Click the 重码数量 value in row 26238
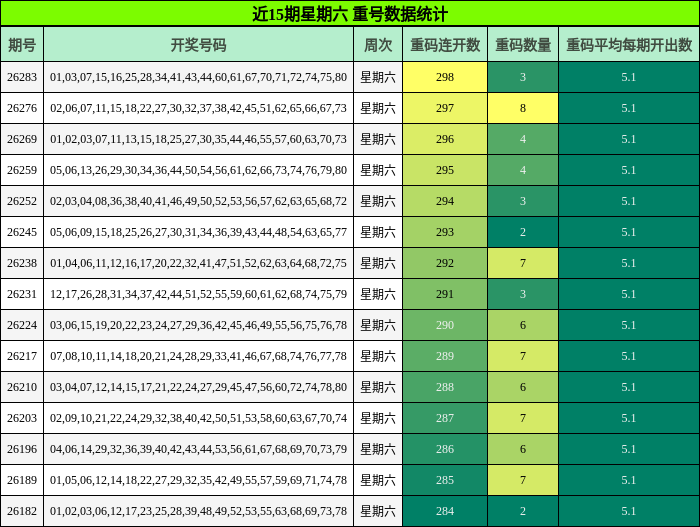The image size is (700, 527). click(x=523, y=263)
